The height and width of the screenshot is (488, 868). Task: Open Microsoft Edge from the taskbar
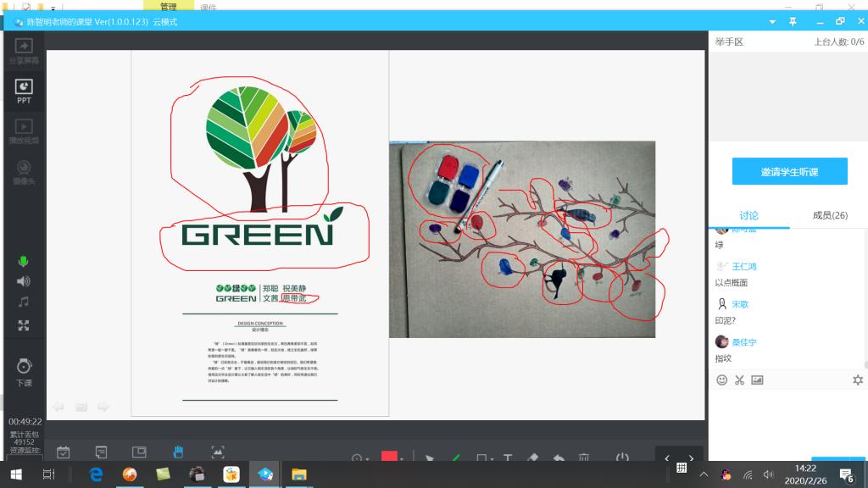(x=96, y=474)
